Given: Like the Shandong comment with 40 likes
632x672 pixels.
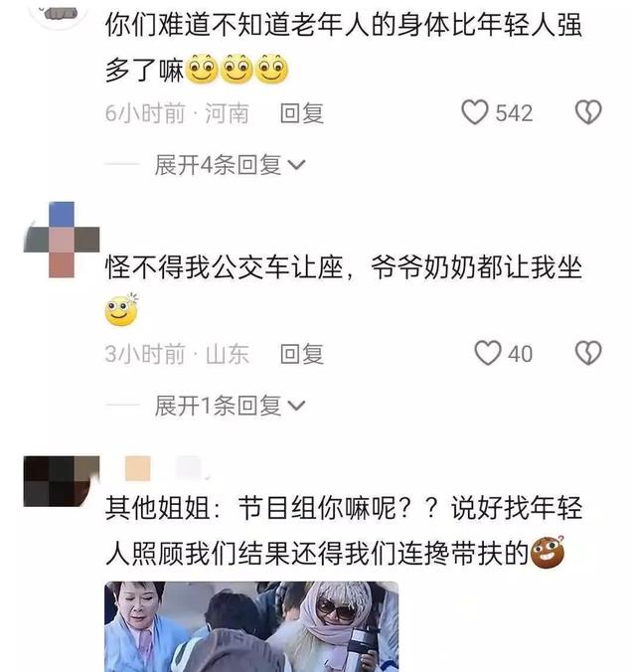Looking at the screenshot, I should 488,353.
